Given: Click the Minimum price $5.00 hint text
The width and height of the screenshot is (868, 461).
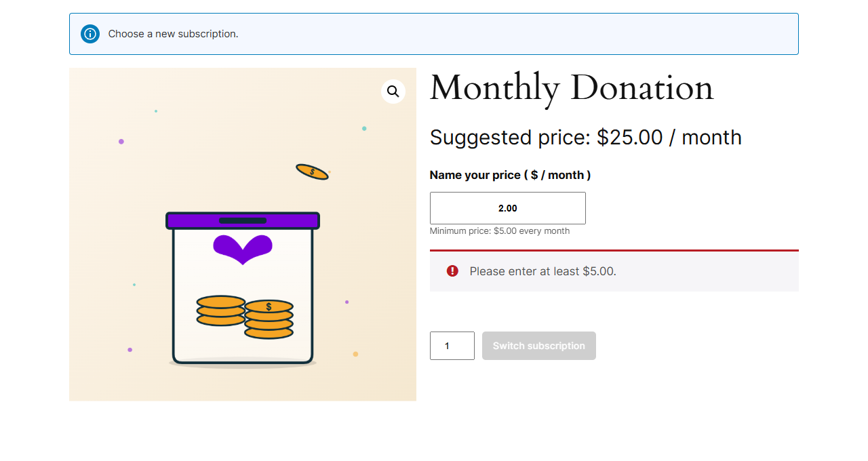Looking at the screenshot, I should coord(500,231).
